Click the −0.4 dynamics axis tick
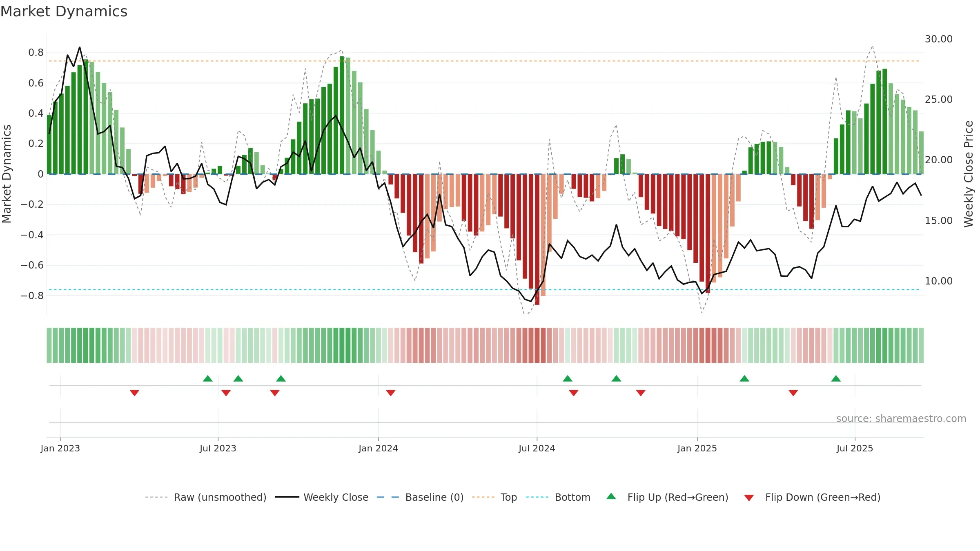This screenshot has width=980, height=551. (32, 235)
